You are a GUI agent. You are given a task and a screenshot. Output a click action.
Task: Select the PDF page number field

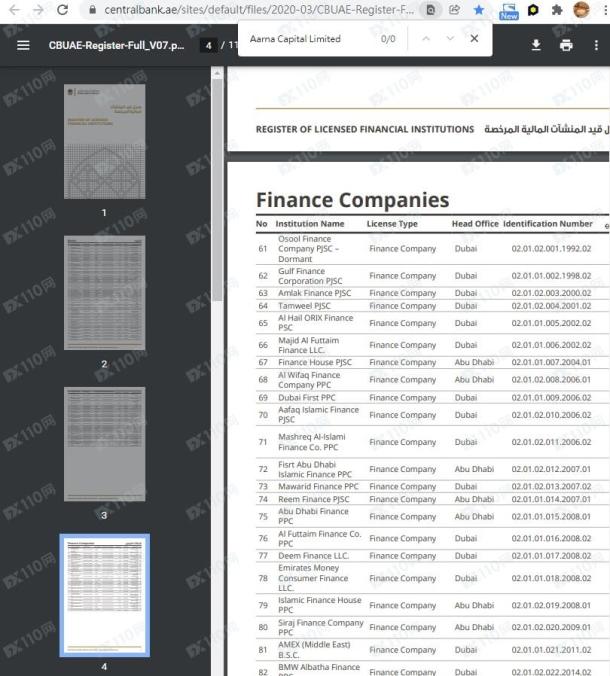pyautogui.click(x=209, y=45)
